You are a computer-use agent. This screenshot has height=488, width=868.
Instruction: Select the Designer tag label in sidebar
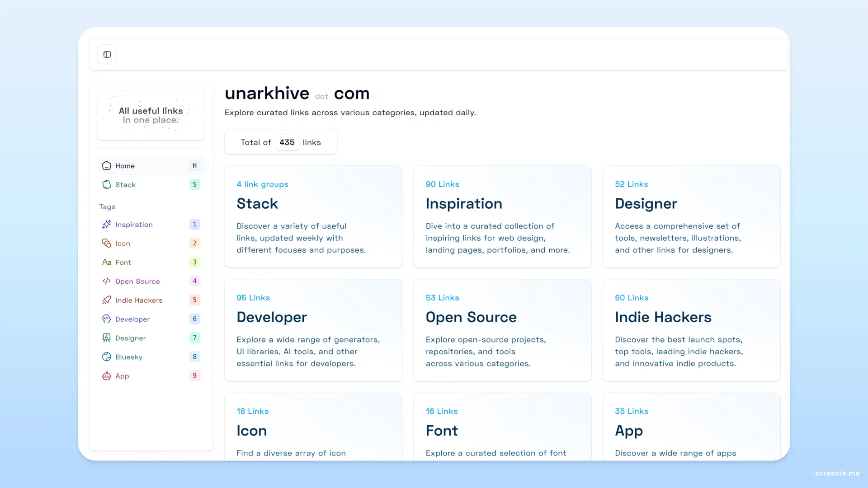coord(131,338)
